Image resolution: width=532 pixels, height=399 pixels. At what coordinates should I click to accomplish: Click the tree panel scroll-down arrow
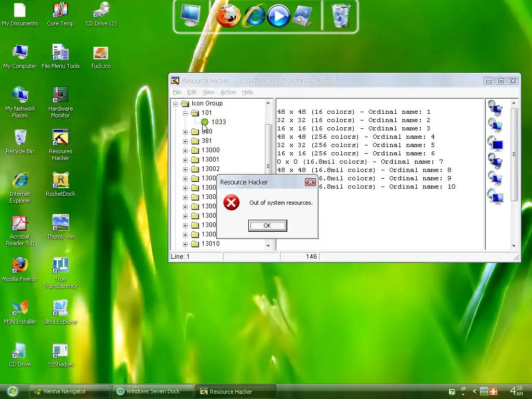coord(269,245)
